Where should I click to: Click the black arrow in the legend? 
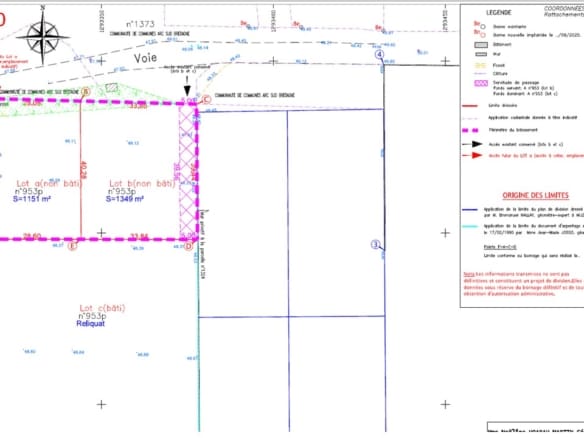point(472,144)
